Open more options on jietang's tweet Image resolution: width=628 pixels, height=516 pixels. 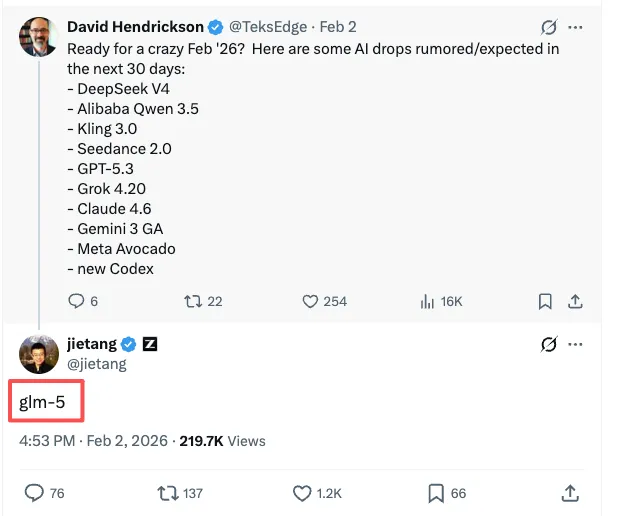point(575,344)
